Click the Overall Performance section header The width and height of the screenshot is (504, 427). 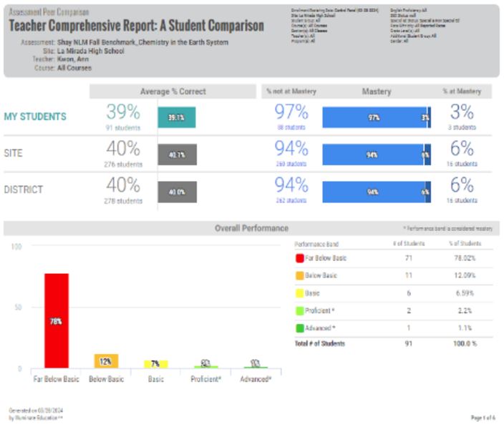[x=251, y=228]
